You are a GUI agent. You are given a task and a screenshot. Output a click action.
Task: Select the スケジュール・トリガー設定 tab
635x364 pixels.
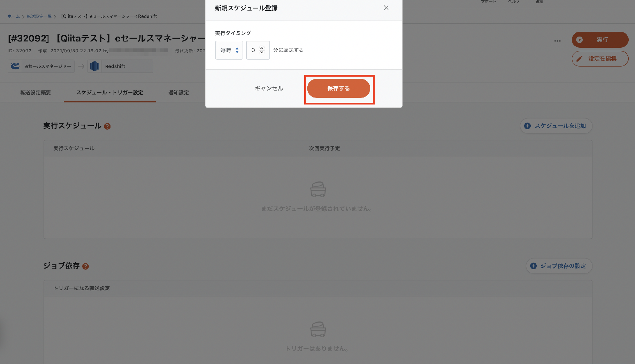coord(110,92)
